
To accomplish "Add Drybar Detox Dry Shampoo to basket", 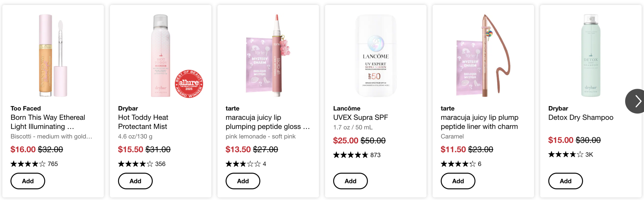I will pos(566,181).
